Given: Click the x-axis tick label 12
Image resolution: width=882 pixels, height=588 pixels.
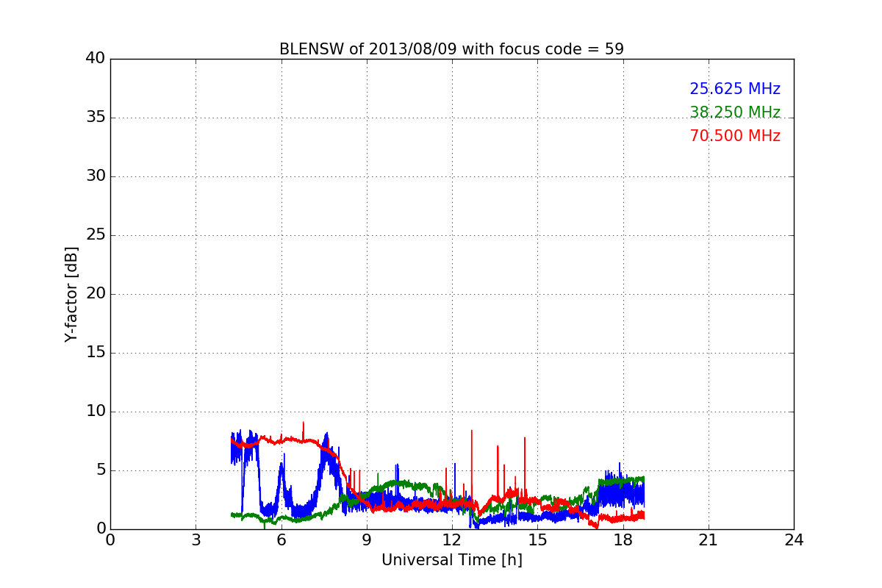Looking at the screenshot, I should 452,540.
